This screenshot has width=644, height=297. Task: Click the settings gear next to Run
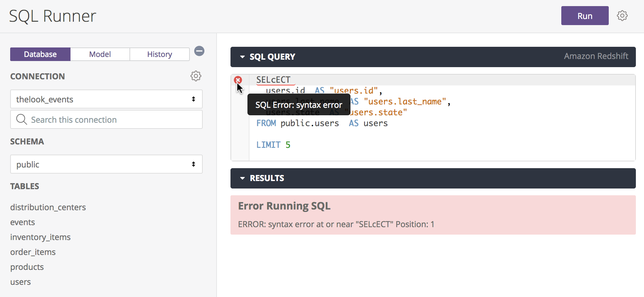[622, 16]
